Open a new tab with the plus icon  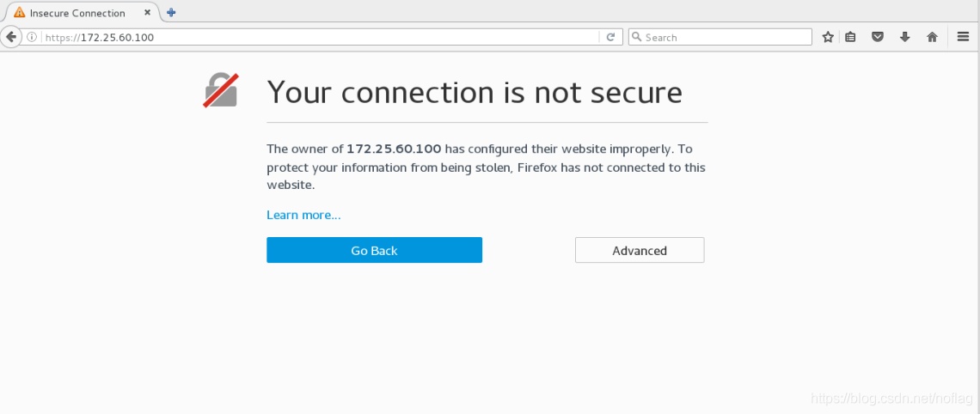pyautogui.click(x=171, y=13)
